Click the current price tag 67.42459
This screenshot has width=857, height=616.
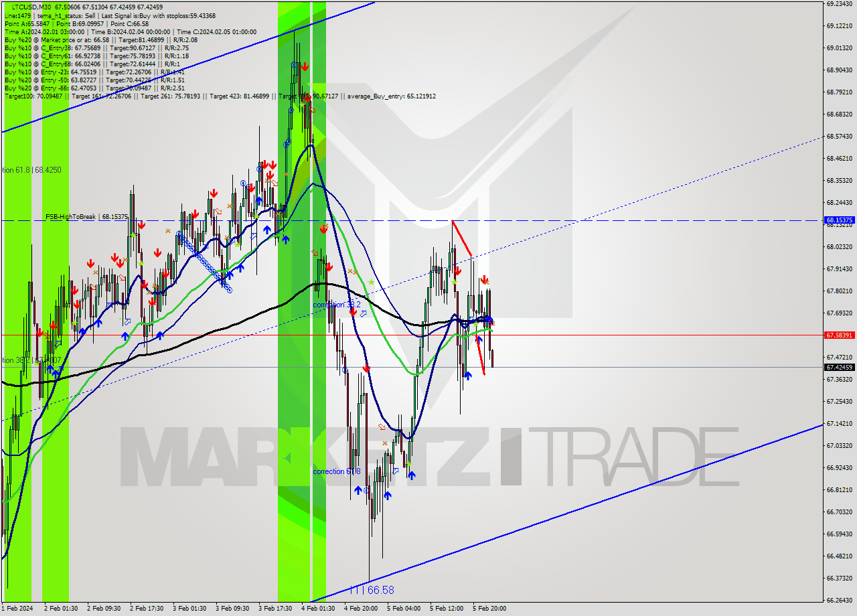coord(839,367)
